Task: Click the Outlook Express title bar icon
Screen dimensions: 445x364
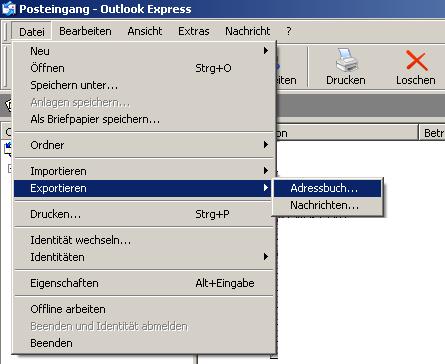Action: point(8,8)
